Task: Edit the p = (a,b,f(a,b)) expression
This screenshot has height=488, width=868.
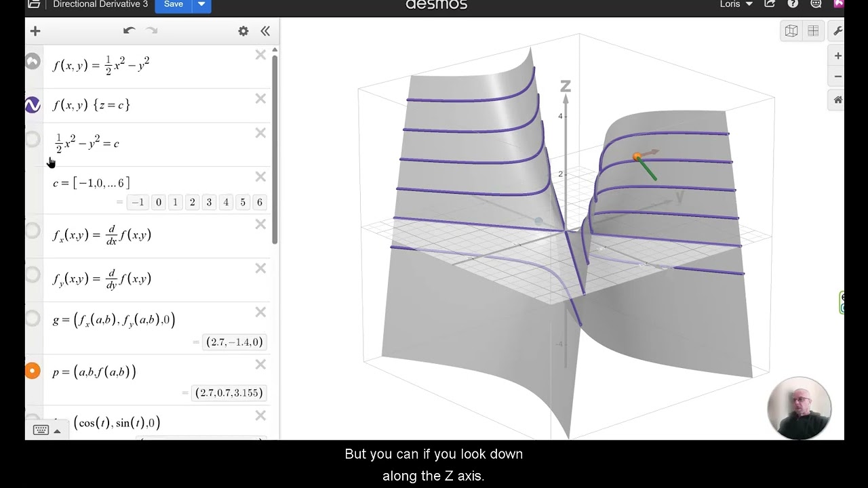Action: pos(94,371)
